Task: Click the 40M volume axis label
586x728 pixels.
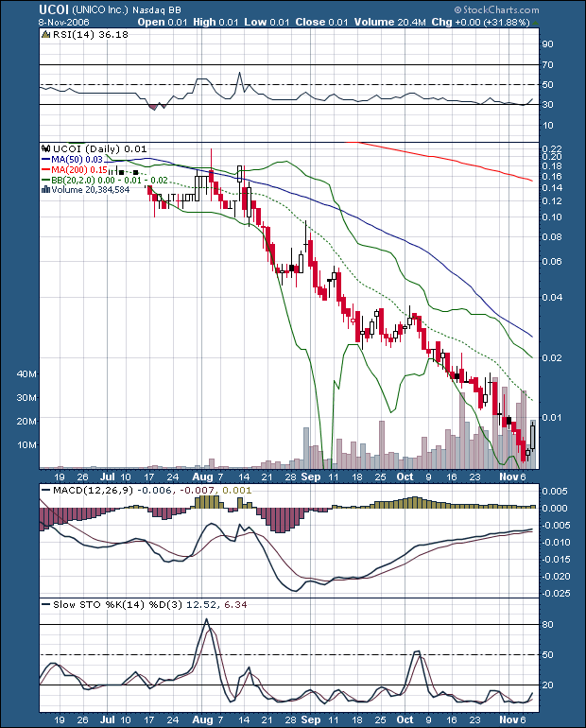Action: click(x=26, y=373)
